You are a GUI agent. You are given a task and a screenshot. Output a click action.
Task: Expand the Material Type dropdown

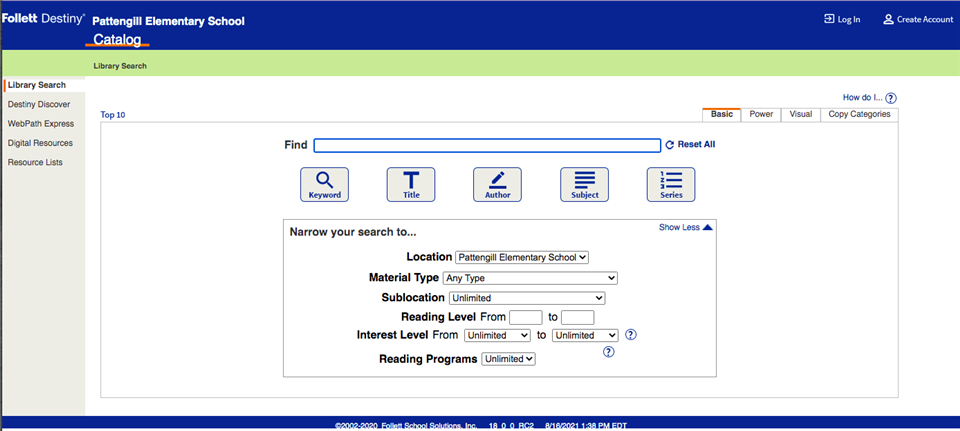pos(530,278)
